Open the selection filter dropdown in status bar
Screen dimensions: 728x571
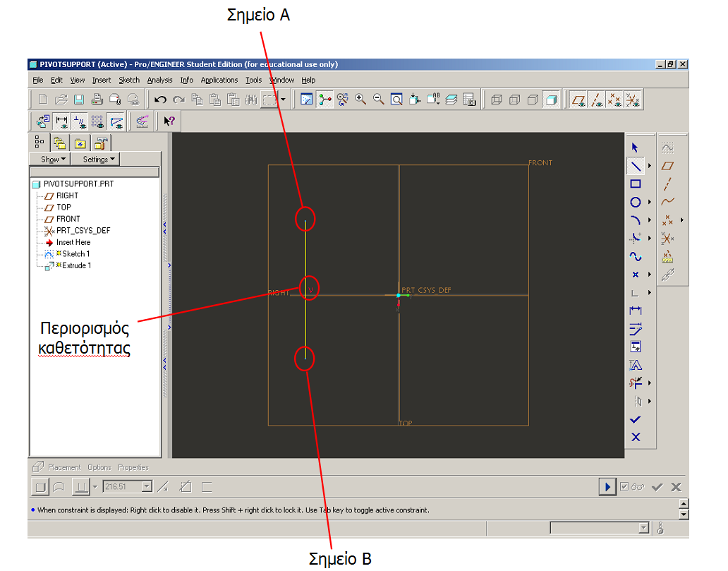[643, 528]
